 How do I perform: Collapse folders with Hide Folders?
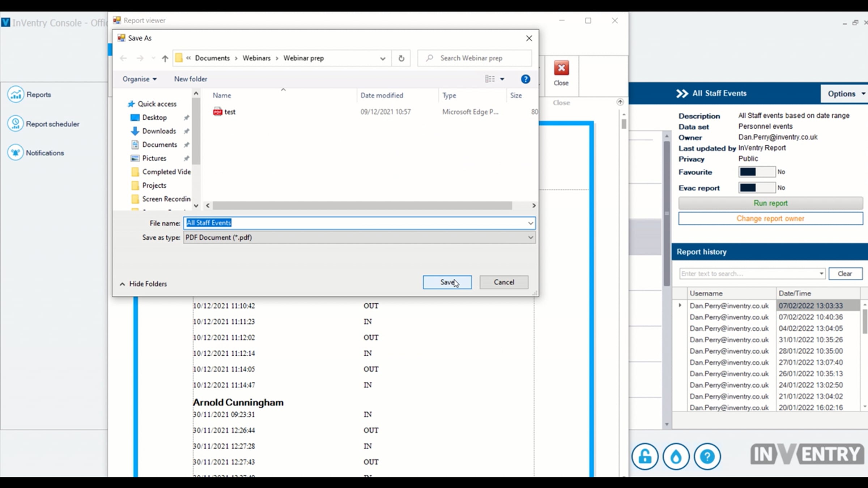point(143,284)
